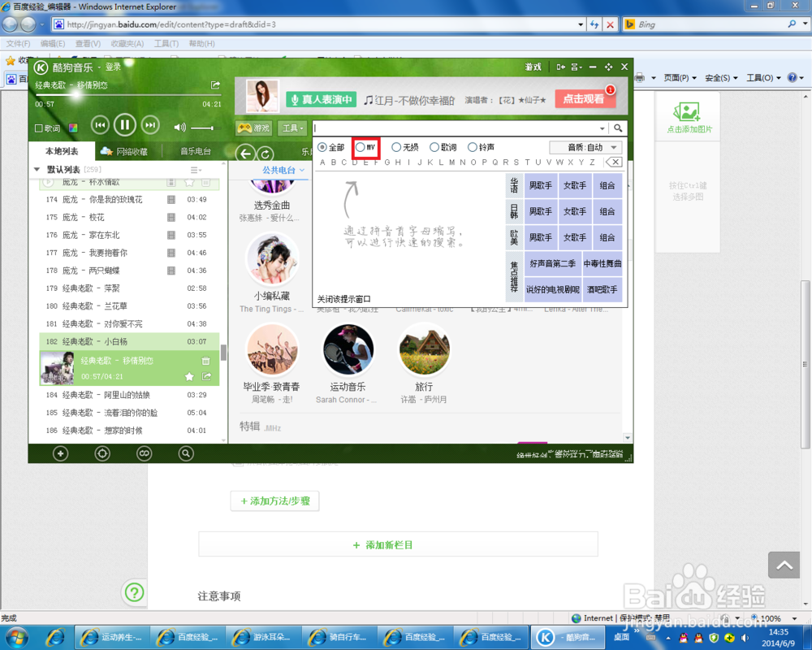Click the back arrow navigation icon
The image size is (812, 650).
(x=245, y=154)
